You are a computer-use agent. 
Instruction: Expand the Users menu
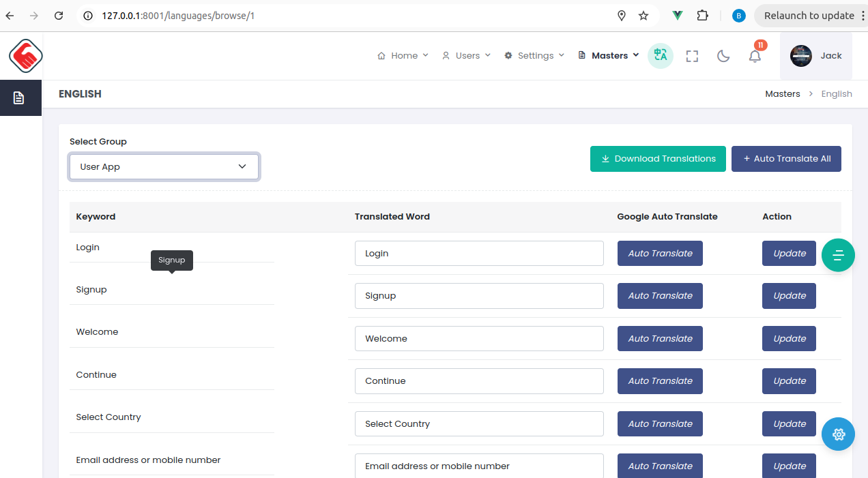click(x=466, y=56)
